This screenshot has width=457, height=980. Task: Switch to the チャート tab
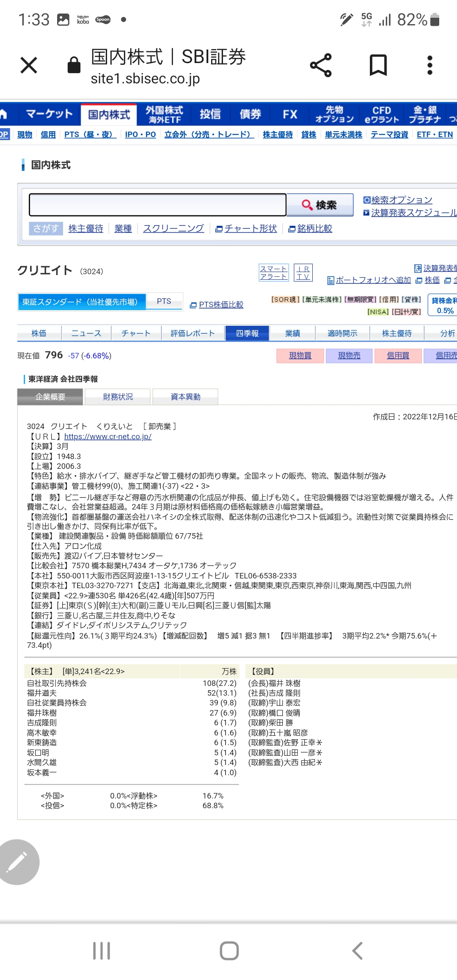pos(136,333)
